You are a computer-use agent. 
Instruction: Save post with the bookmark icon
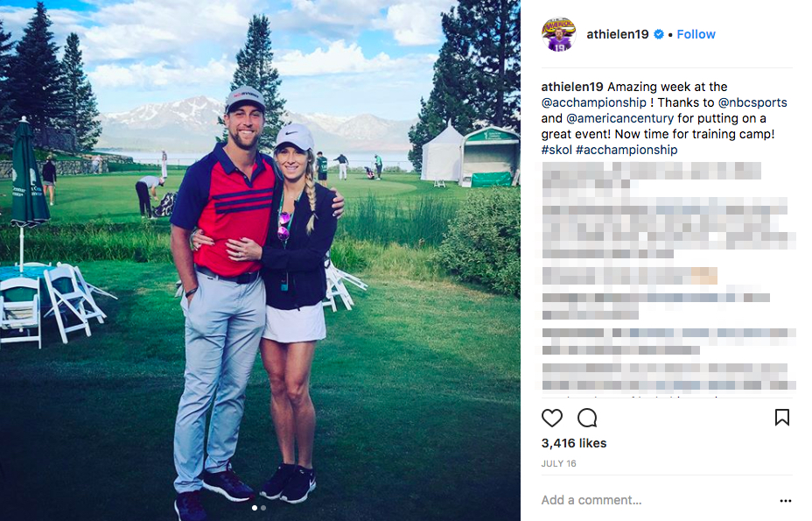click(x=782, y=418)
